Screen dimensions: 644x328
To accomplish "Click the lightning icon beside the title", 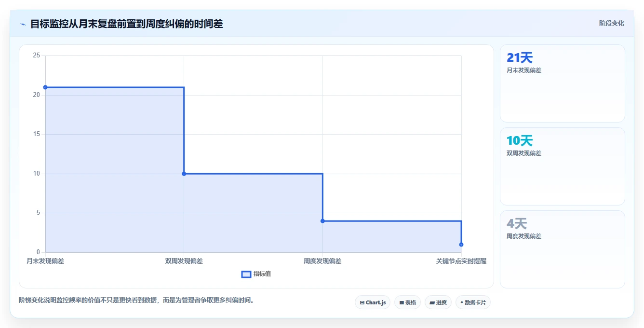I will point(23,24).
